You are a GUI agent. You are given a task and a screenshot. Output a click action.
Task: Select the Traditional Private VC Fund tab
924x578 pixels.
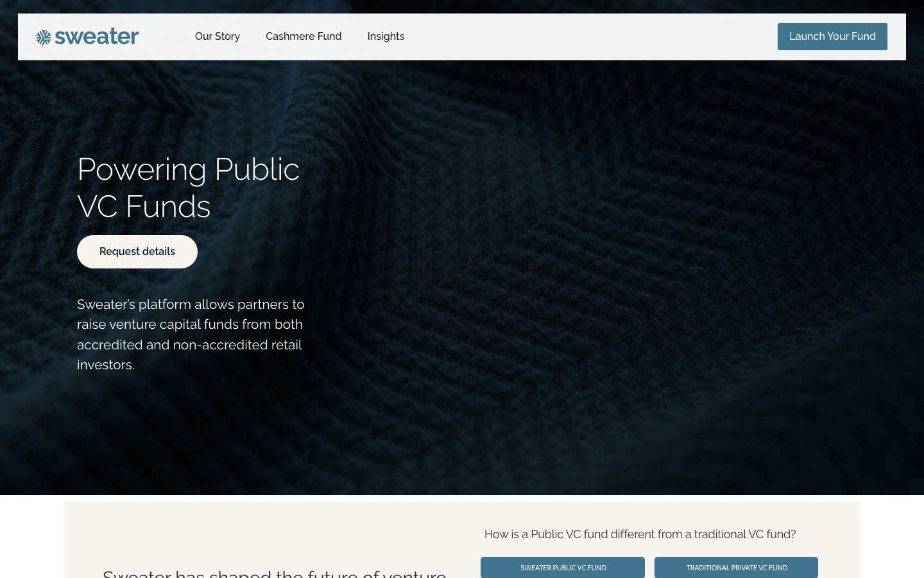(736, 568)
